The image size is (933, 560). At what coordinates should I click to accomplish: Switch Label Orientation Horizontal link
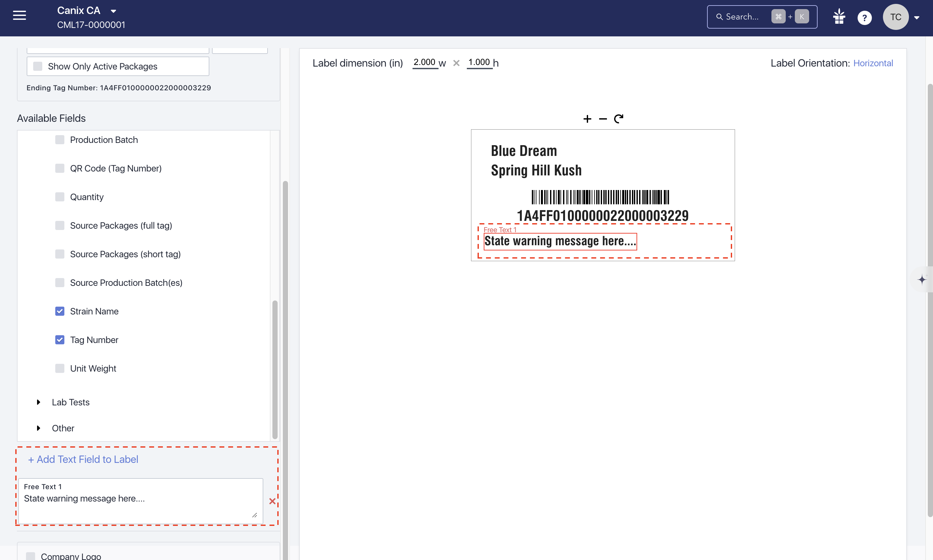(x=873, y=63)
